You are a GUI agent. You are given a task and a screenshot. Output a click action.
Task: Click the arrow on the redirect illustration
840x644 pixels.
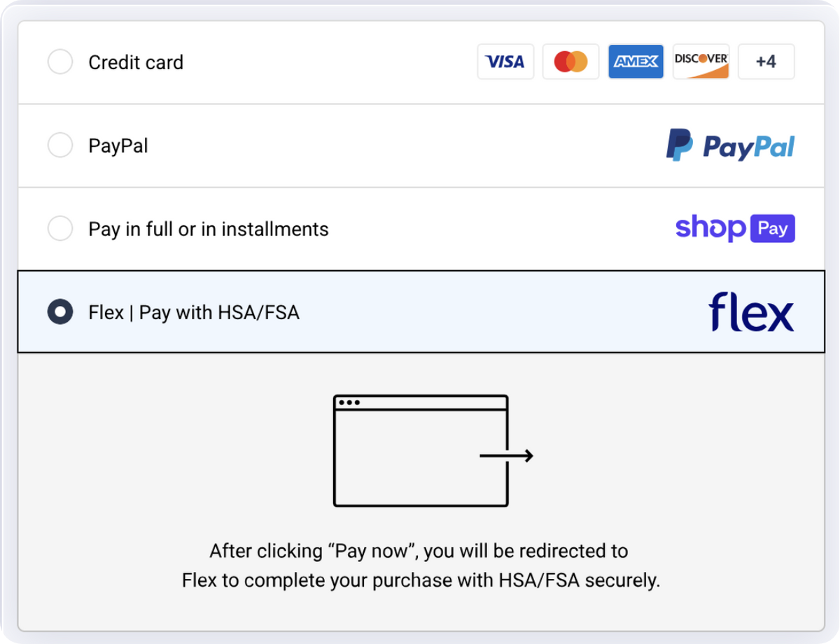coord(507,456)
